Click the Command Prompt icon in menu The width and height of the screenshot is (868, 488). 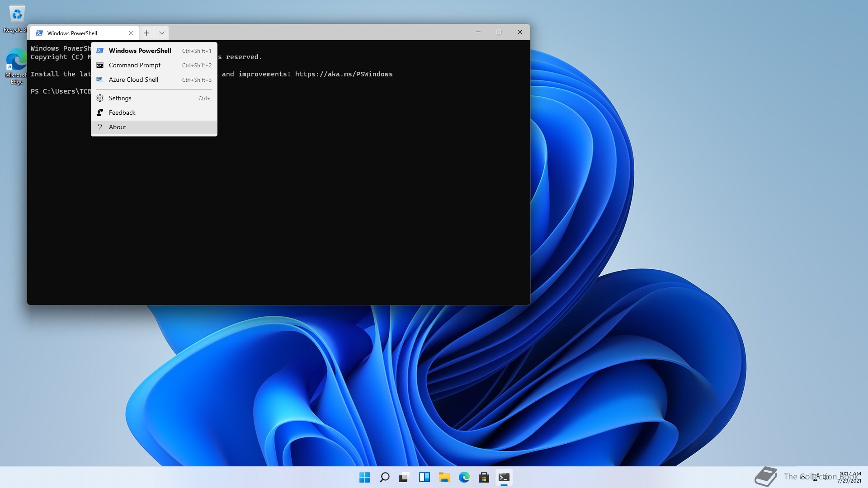100,65
